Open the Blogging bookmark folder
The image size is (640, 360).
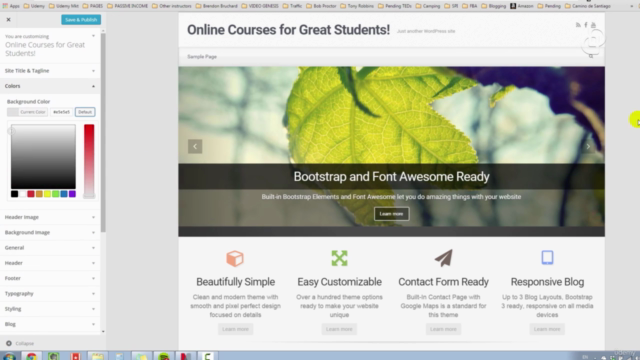494,6
